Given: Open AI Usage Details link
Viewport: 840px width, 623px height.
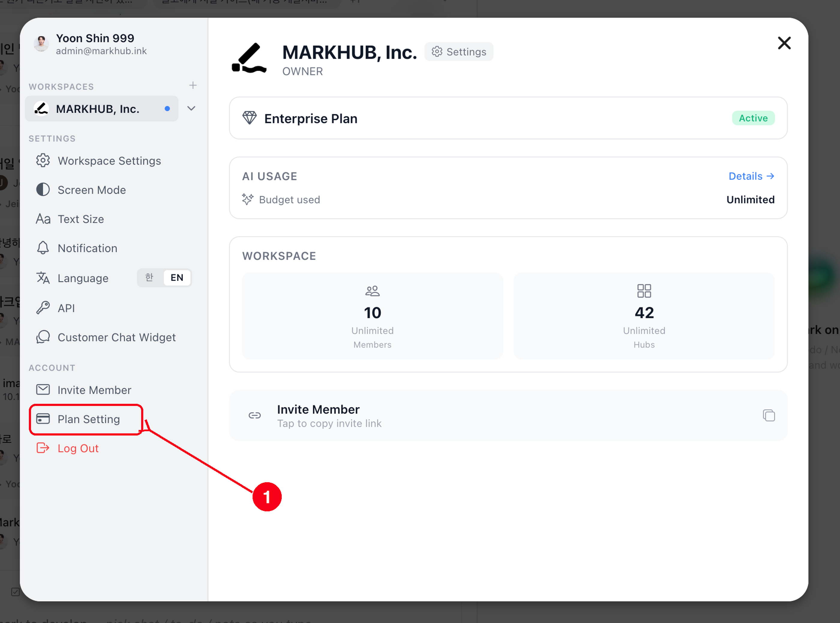Looking at the screenshot, I should [751, 176].
